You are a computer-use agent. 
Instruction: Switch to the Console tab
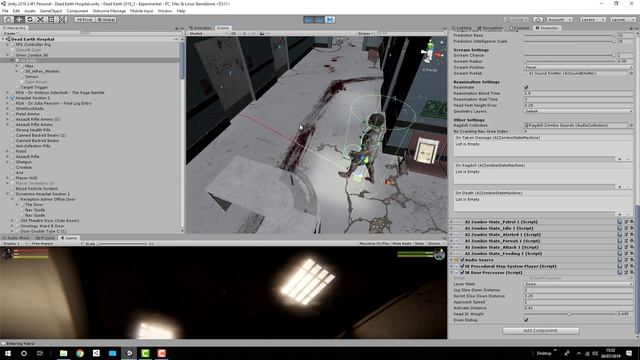(x=520, y=28)
